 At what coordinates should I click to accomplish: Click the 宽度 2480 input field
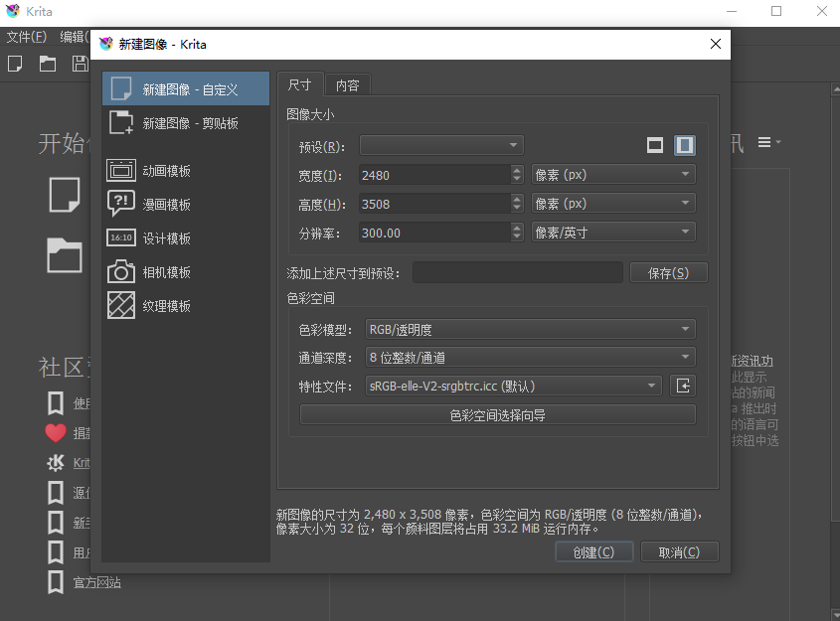pos(434,175)
